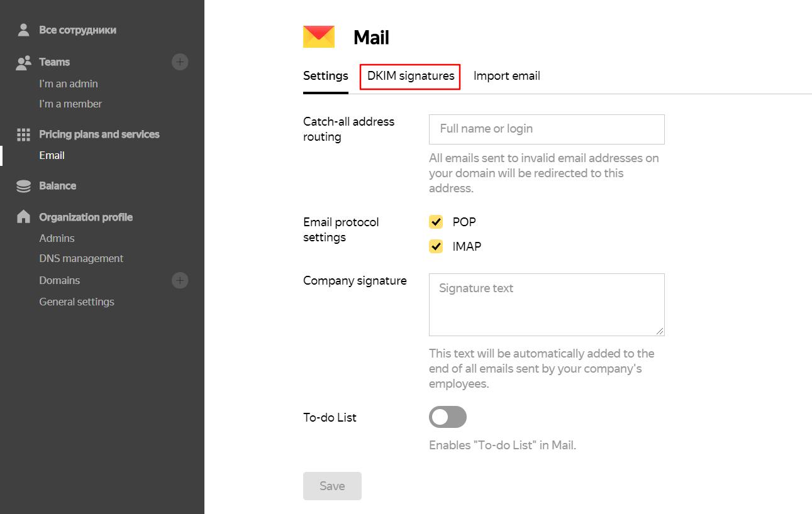Click the plus icon next to Teams
The image size is (812, 514).
pyautogui.click(x=180, y=62)
